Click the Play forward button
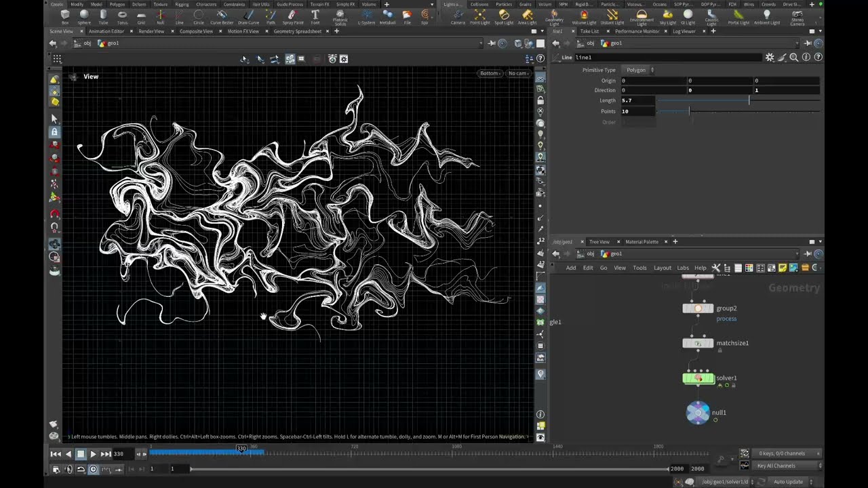Screen dimensions: 868x488 pyautogui.click(x=93, y=454)
